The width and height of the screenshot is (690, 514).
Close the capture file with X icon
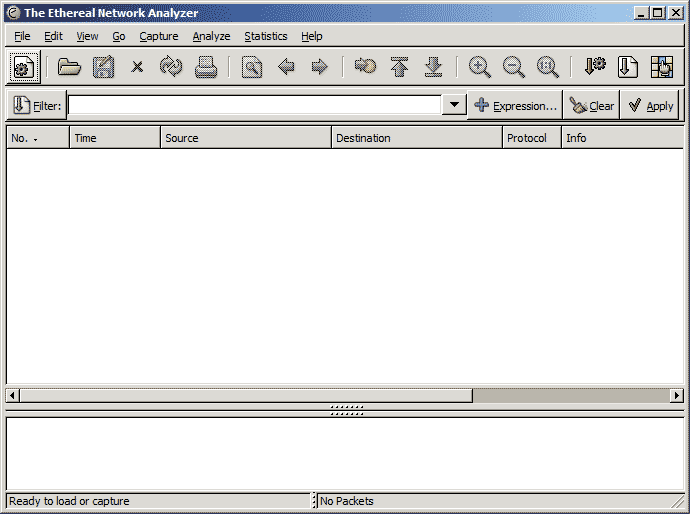[137, 67]
